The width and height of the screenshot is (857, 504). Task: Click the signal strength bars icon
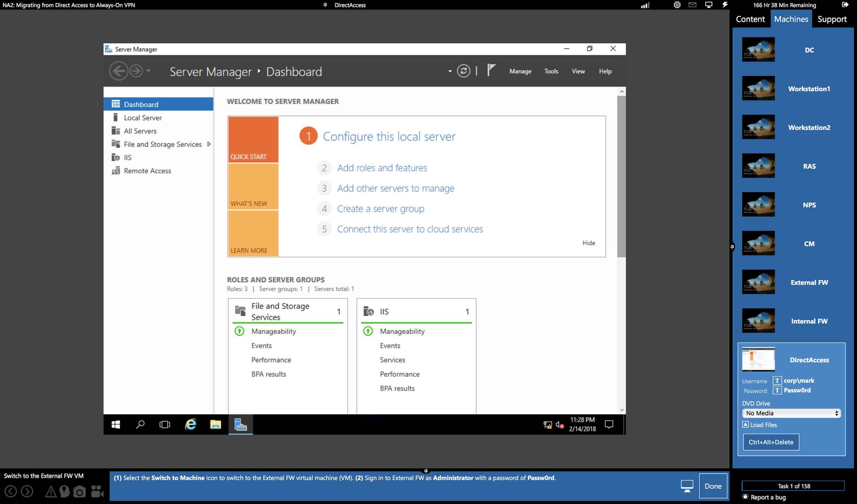click(x=645, y=5)
